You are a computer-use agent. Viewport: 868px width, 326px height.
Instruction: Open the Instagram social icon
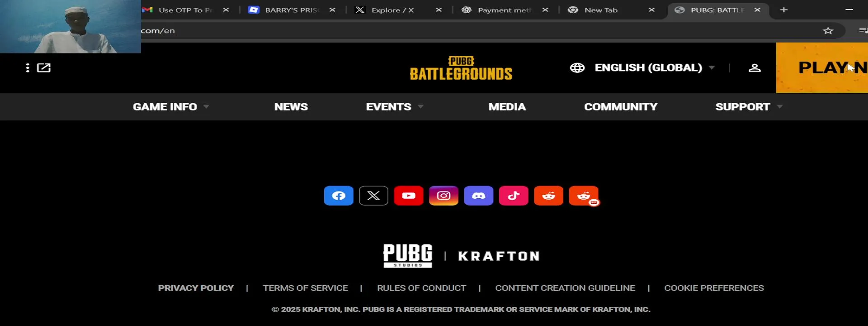point(443,196)
